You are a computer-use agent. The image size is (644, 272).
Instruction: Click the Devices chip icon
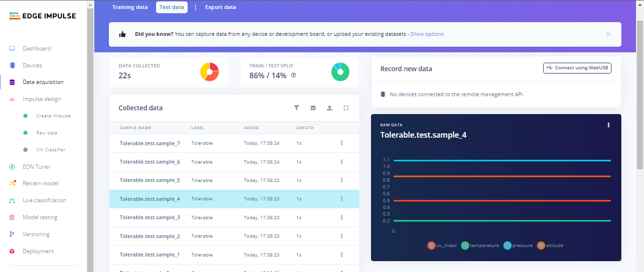tap(12, 66)
